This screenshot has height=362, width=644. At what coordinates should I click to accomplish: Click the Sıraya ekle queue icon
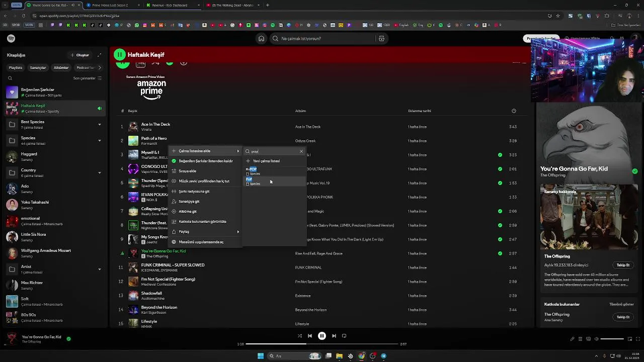[x=174, y=171]
